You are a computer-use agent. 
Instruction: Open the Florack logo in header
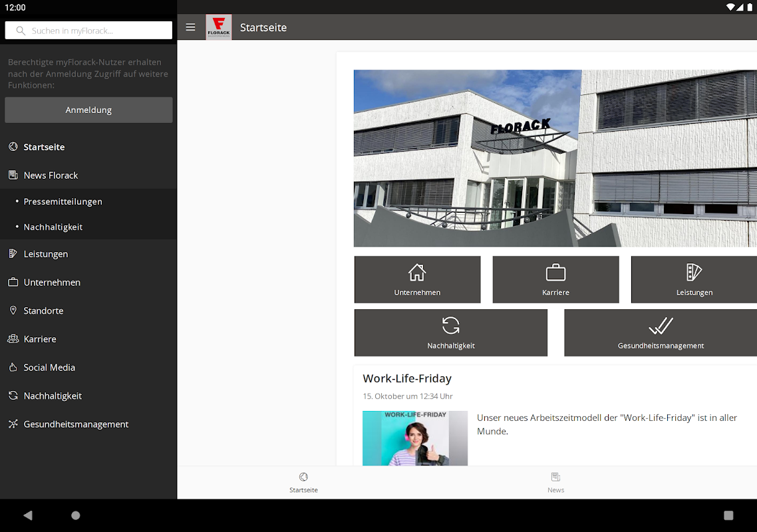click(219, 27)
